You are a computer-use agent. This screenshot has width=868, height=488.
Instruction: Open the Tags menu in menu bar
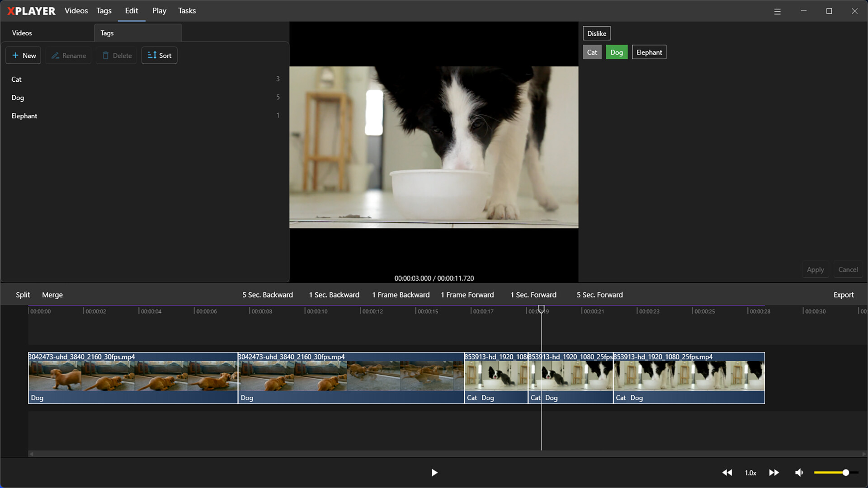104,11
